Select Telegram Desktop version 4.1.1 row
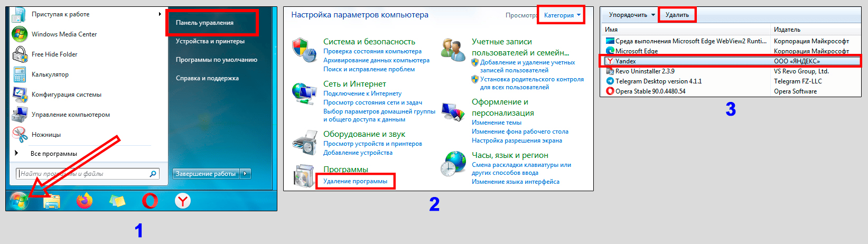868x244 pixels. [x=731, y=81]
